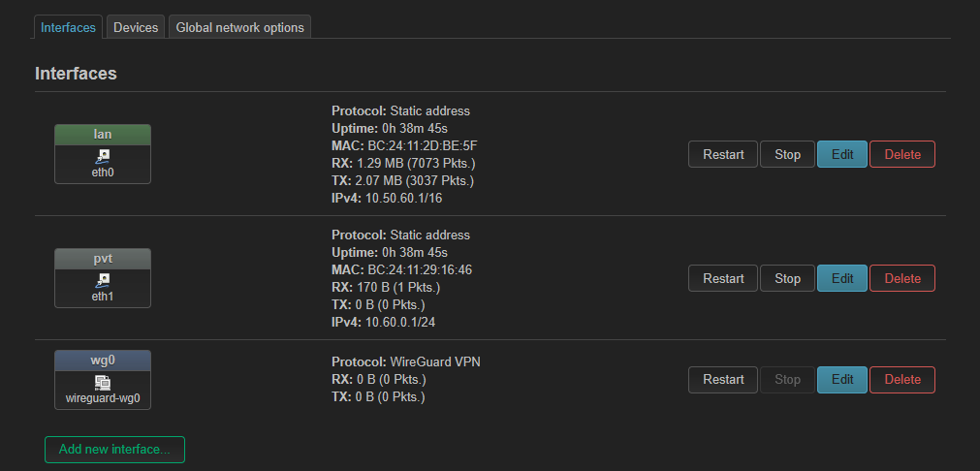Stop the pvt interface
The width and height of the screenshot is (980, 471).
787,278
